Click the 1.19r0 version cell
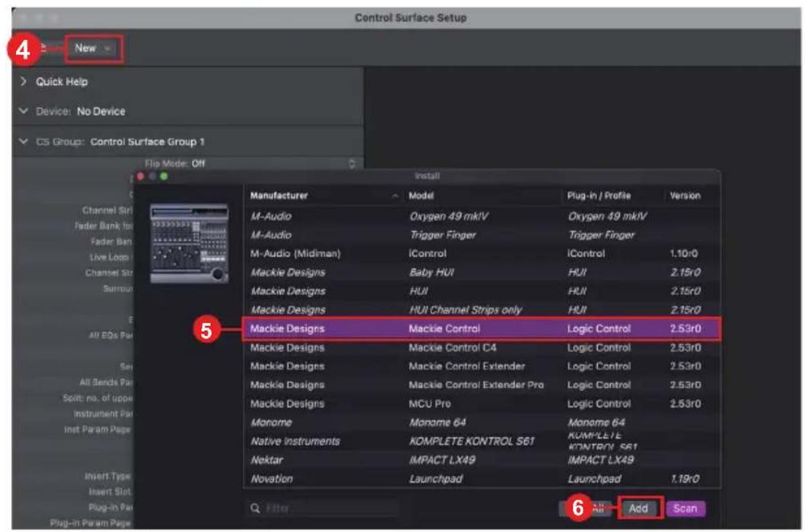 click(685, 479)
